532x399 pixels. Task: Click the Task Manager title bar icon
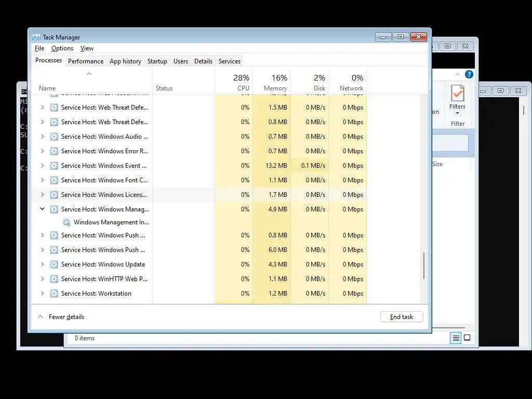point(36,37)
